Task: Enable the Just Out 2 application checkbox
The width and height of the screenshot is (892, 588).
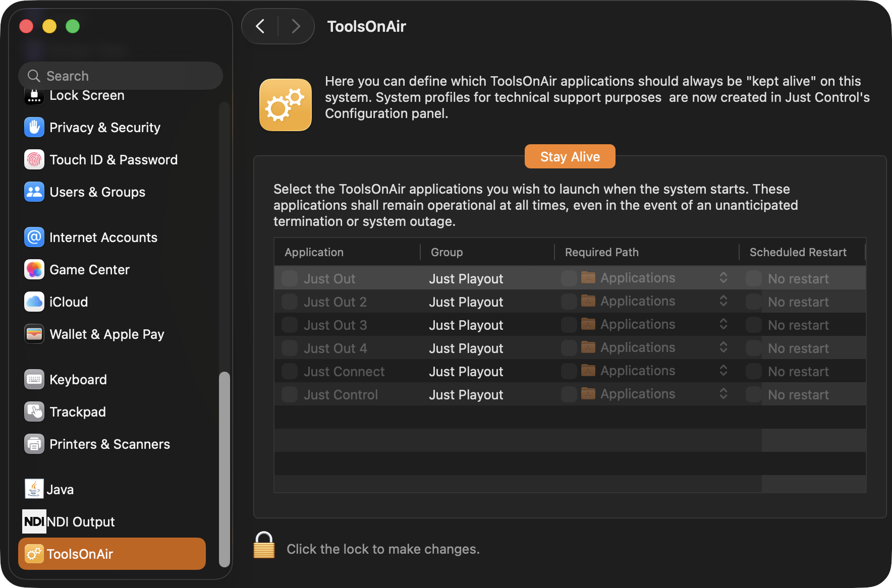Action: coord(290,302)
